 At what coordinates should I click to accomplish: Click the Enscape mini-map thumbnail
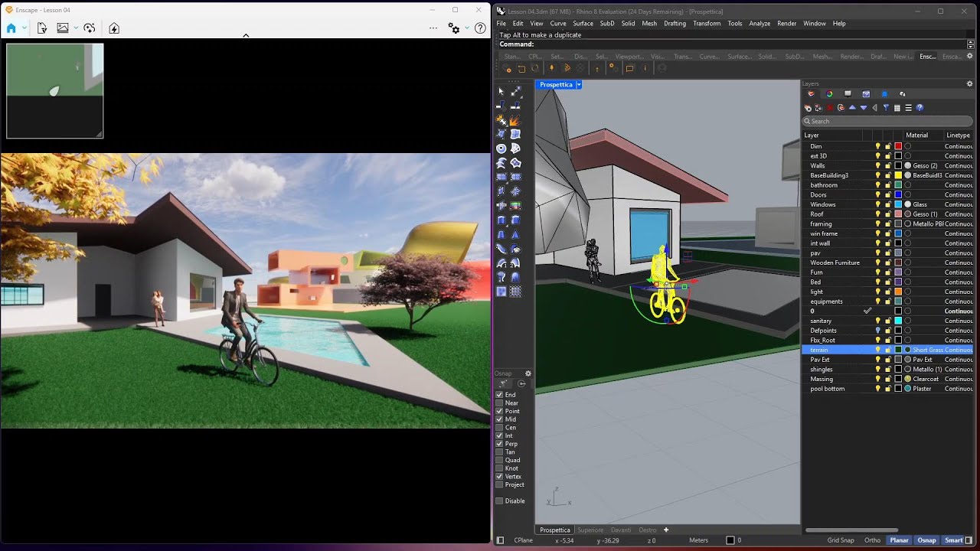[x=55, y=91]
